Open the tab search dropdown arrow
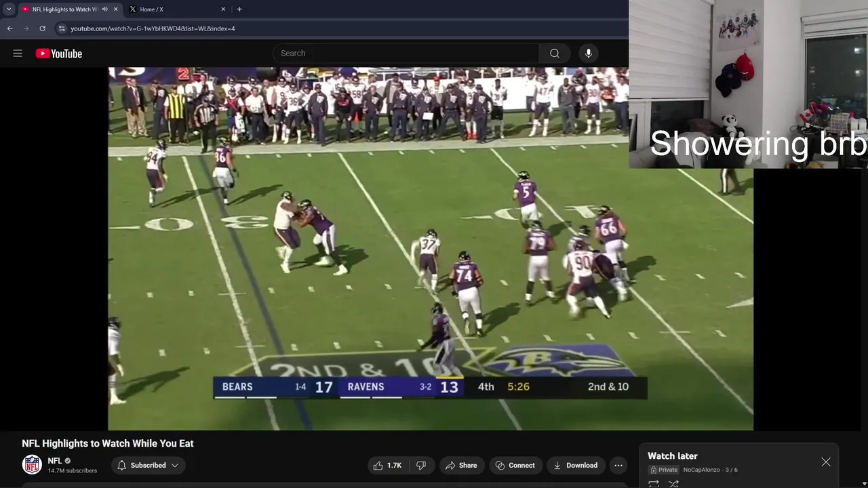 [9, 9]
